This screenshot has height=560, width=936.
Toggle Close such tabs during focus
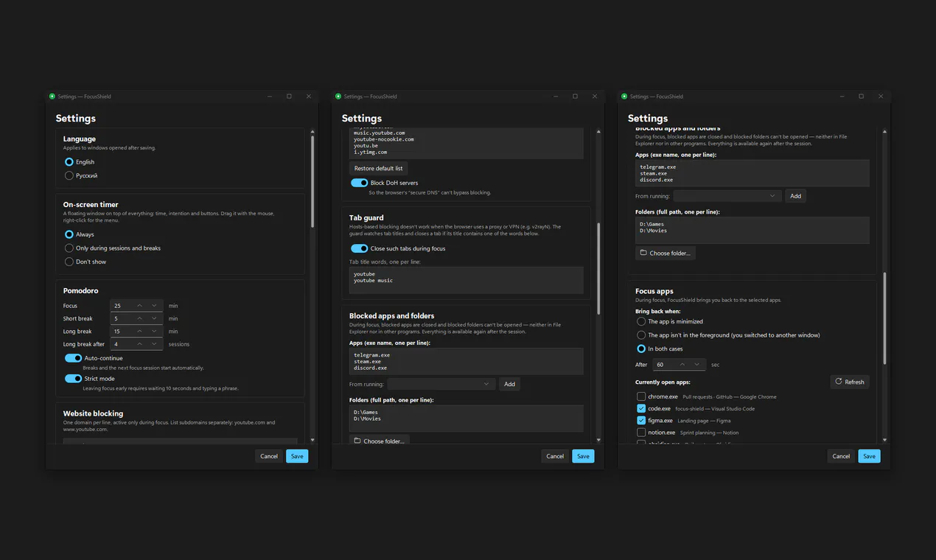359,248
